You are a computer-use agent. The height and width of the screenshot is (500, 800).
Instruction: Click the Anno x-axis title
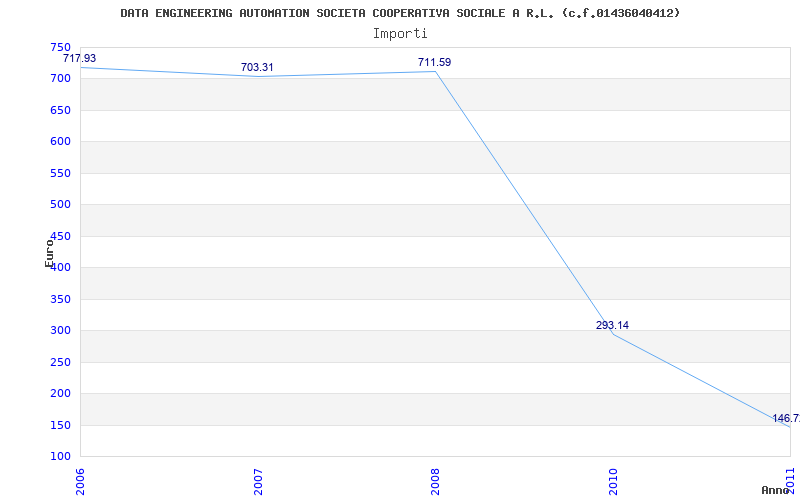coord(776,490)
